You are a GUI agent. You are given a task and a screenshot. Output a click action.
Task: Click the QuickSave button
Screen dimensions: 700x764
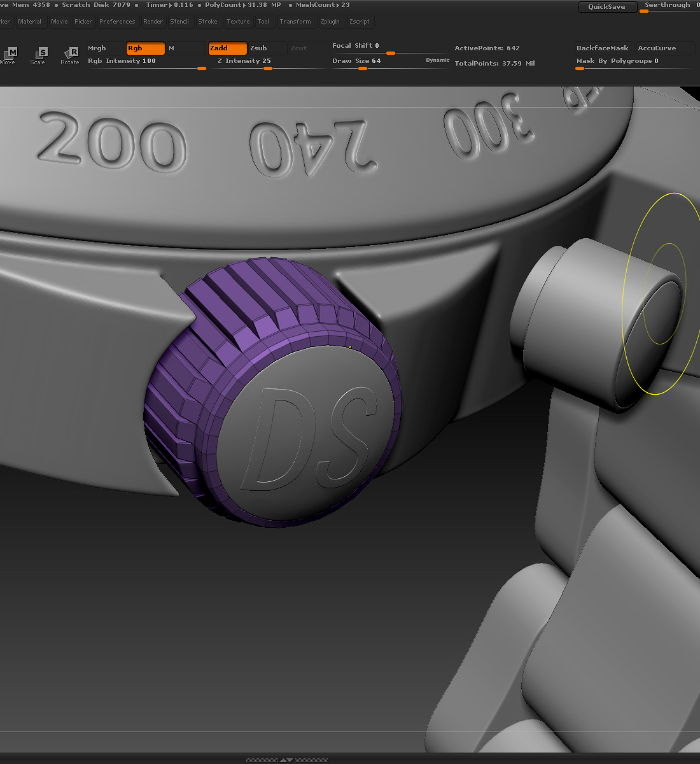pos(607,7)
